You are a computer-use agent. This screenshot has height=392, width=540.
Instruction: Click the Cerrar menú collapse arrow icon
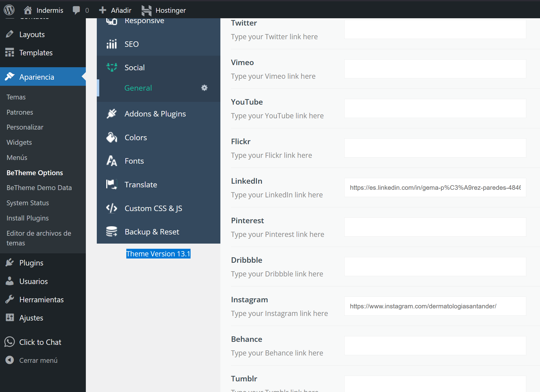click(x=9, y=360)
